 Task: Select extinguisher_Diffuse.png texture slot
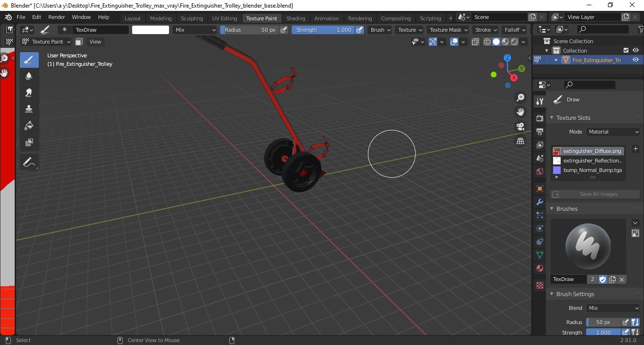tap(588, 151)
